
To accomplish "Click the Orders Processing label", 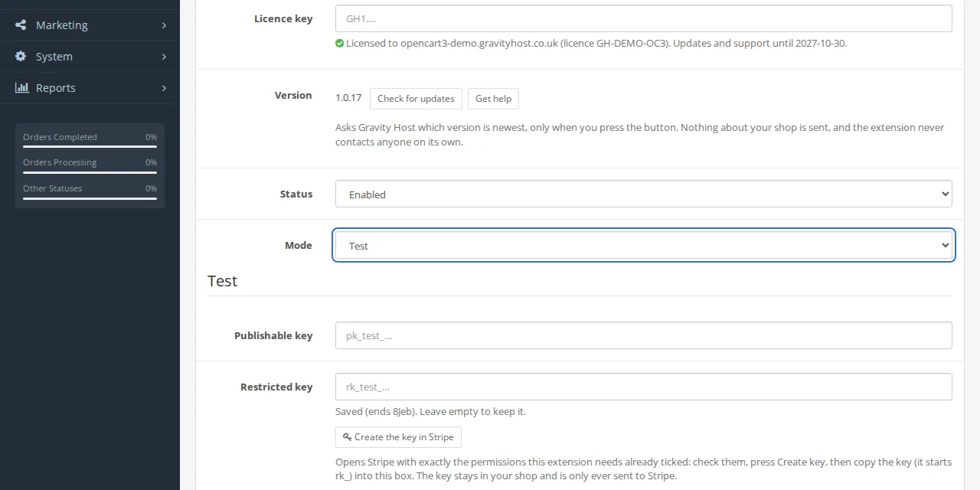I will click(x=60, y=162).
